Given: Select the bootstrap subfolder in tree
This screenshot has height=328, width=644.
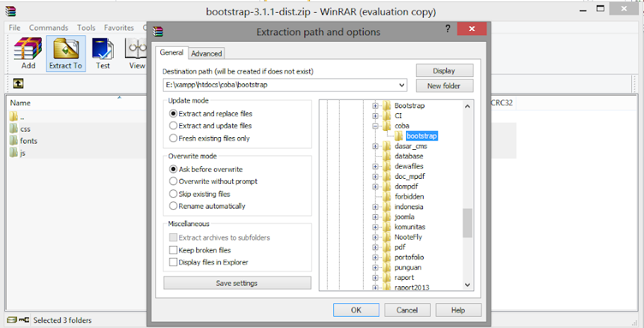Looking at the screenshot, I should pyautogui.click(x=422, y=136).
